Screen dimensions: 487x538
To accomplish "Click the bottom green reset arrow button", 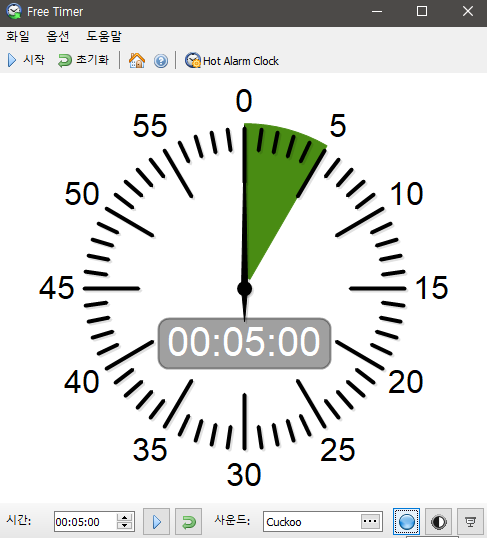I will click(188, 522).
